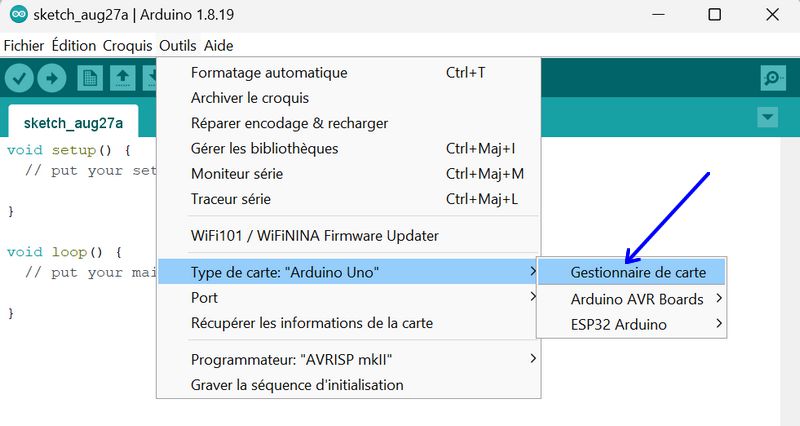Click the Verify checkmark icon
This screenshot has width=800, height=426.
[x=19, y=78]
